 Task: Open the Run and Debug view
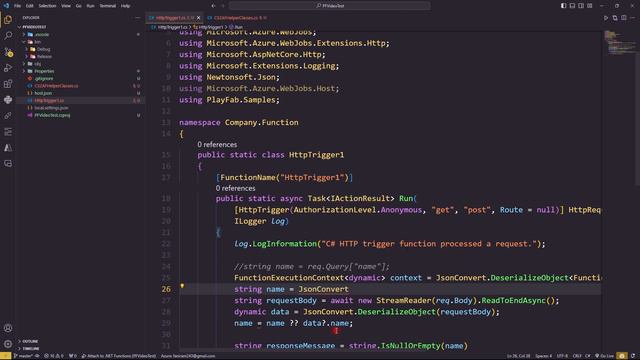8,68
